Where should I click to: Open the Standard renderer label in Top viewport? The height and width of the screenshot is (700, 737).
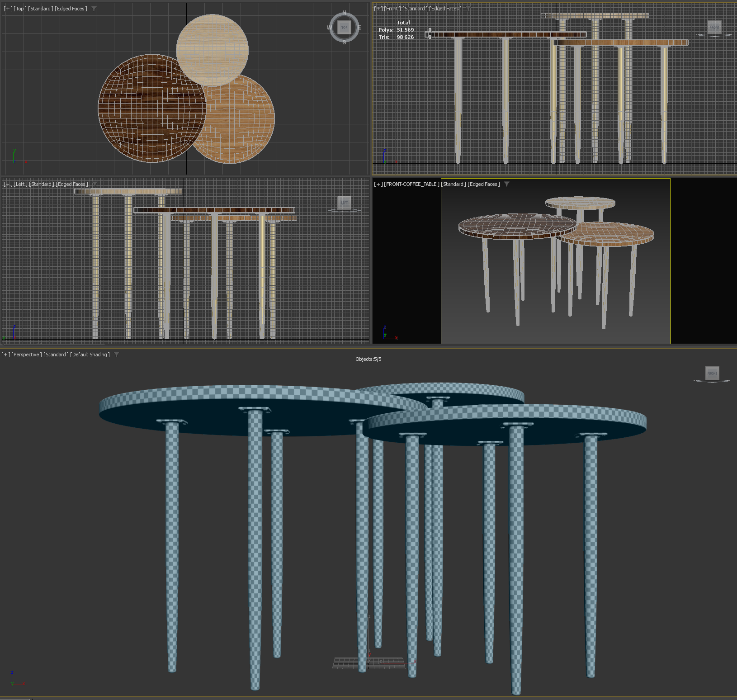point(40,8)
